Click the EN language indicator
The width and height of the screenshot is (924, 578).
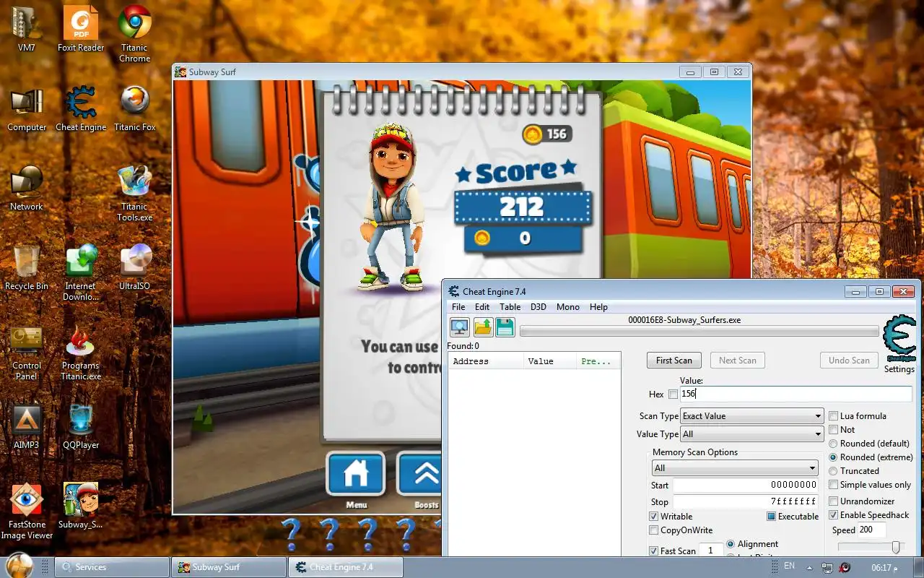pos(790,566)
